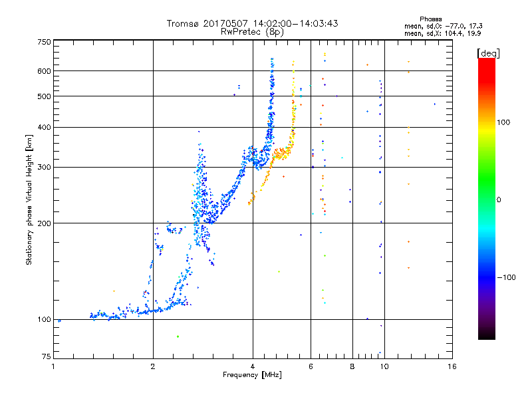The image size is (532, 399).
Task: Pick the black bottom end of the colorbar
Action: pos(487,336)
